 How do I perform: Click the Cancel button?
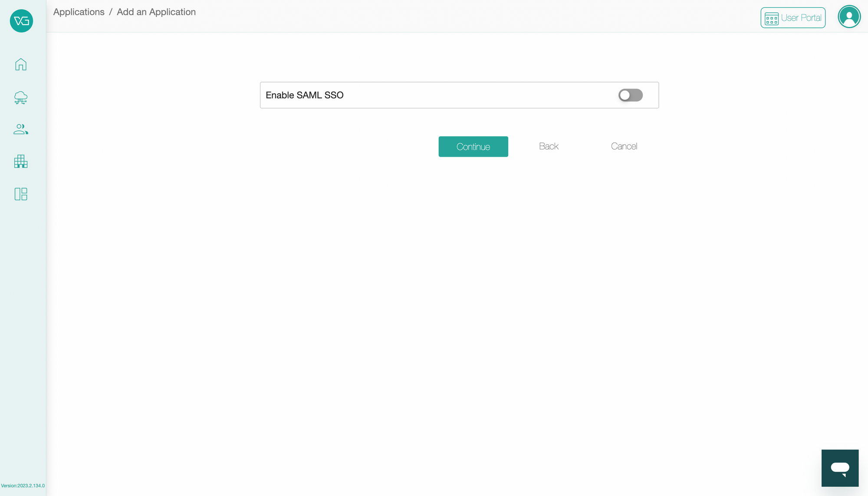pyautogui.click(x=624, y=147)
